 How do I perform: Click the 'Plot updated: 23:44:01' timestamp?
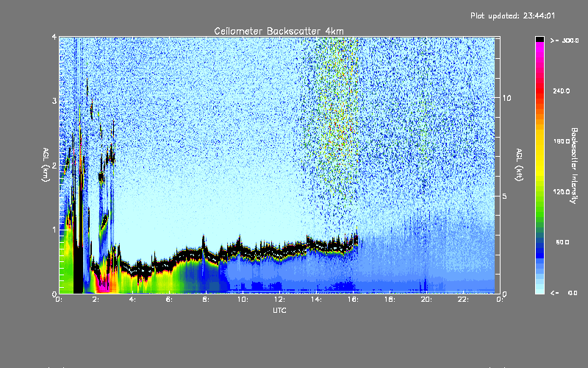[x=512, y=15]
